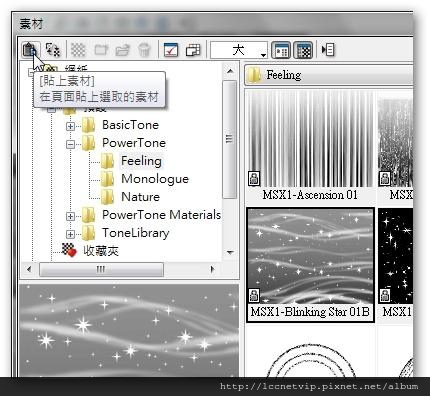
Task: Click the MSX1-Ascension 01 name label
Action: pyautogui.click(x=310, y=194)
